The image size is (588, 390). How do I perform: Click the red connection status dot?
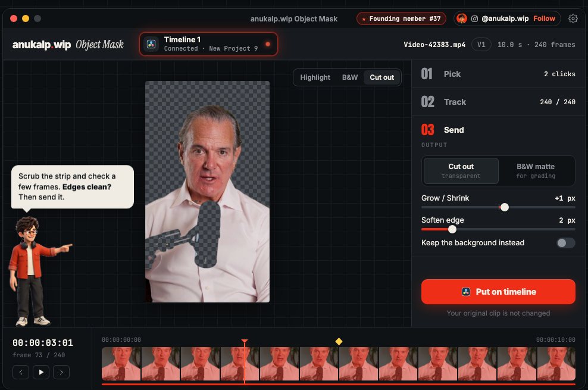coord(268,44)
